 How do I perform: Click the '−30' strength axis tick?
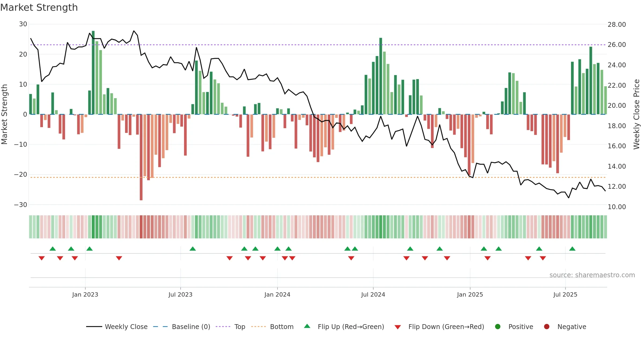[x=21, y=205]
